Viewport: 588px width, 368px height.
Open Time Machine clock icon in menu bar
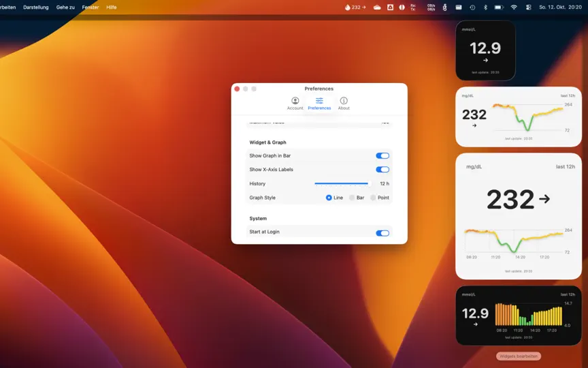point(472,7)
